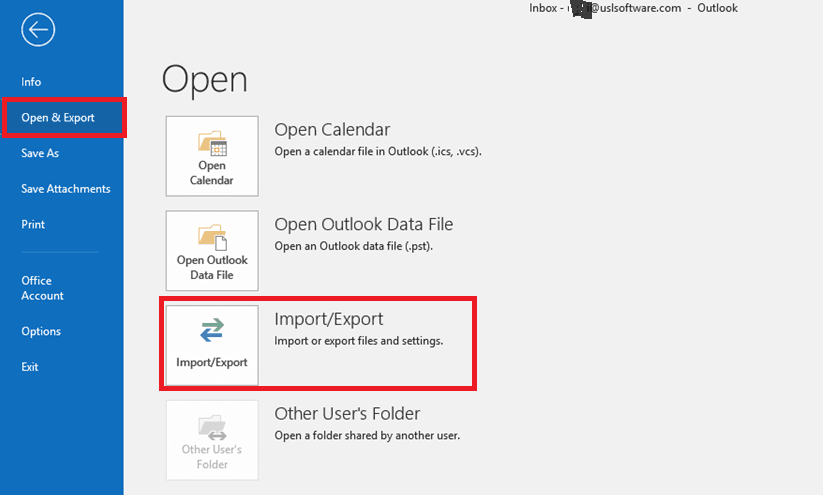Click the Open Calendar folder icon button
This screenshot has height=495, width=823.
pyautogui.click(x=212, y=156)
